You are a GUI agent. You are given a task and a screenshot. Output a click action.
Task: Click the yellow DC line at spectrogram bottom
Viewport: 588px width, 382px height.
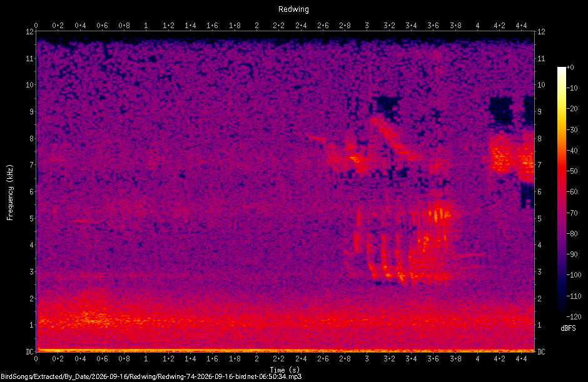tap(285, 351)
